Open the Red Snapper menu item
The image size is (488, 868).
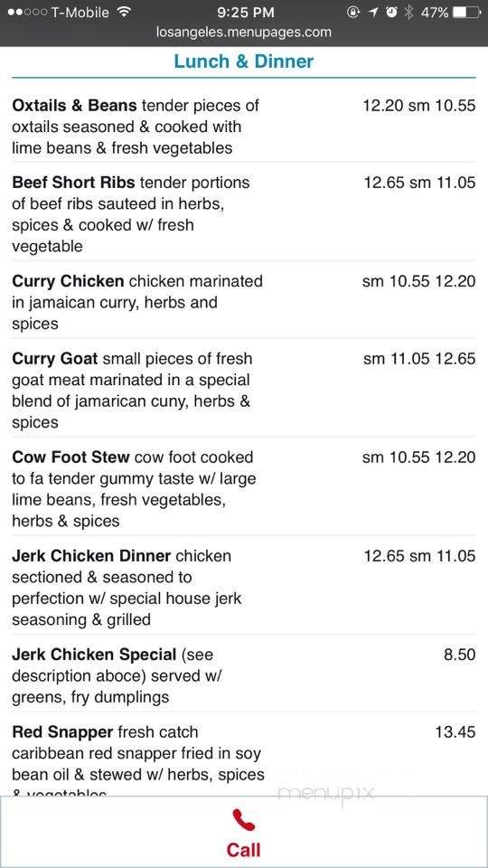click(243, 761)
